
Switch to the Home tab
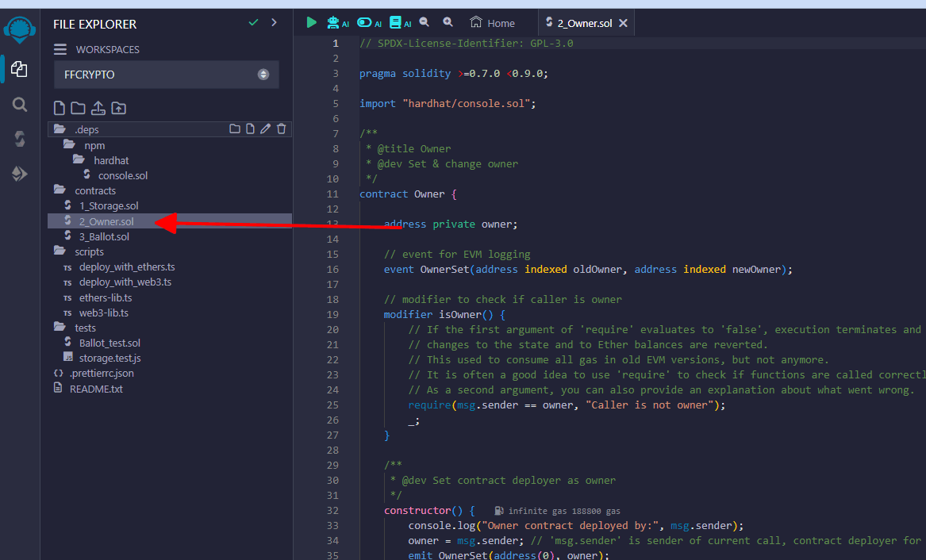point(493,23)
